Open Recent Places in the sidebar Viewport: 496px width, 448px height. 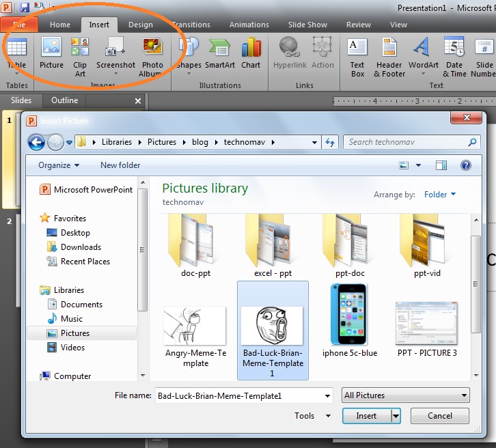tap(79, 262)
